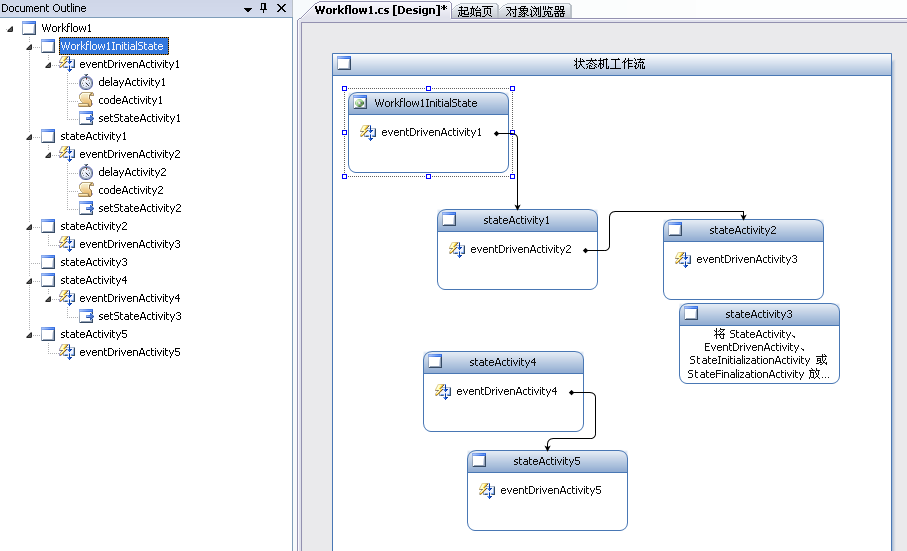Switch to the 起始页 tab
The height and width of the screenshot is (551, 907).
475,11
